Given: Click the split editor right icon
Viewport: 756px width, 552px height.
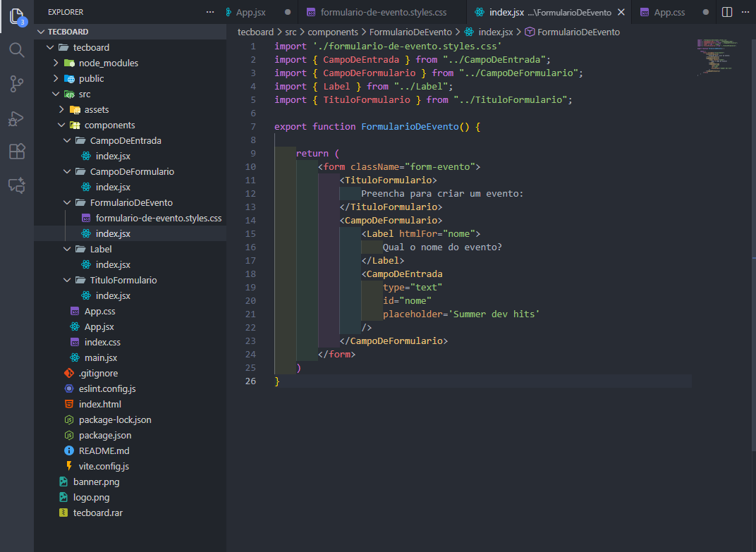Looking at the screenshot, I should click(727, 12).
